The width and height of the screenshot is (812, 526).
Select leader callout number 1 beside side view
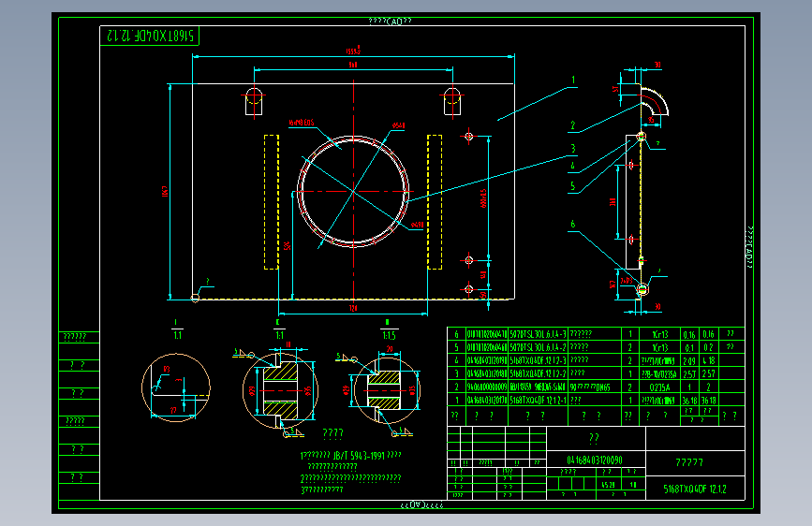click(x=573, y=80)
